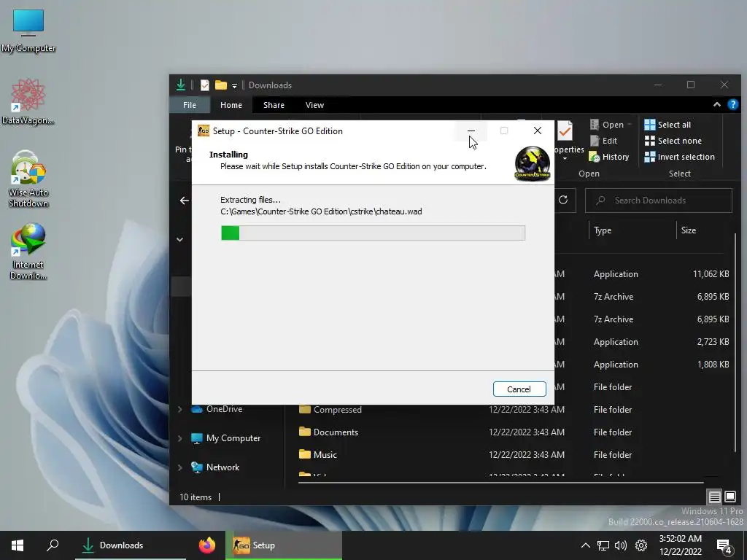This screenshot has width=747, height=560.
Task: Select My Computer in navigation pane
Action: tap(226, 438)
